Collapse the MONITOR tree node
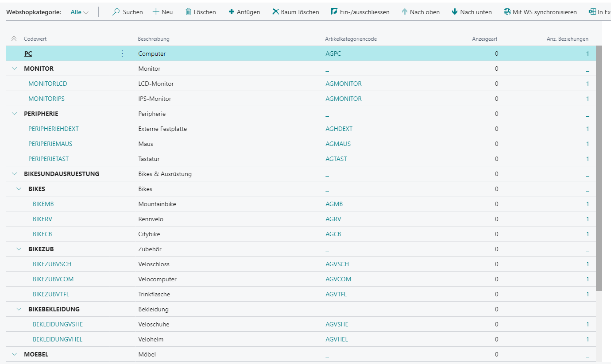Viewport: 611px width, 364px height. [x=14, y=69]
